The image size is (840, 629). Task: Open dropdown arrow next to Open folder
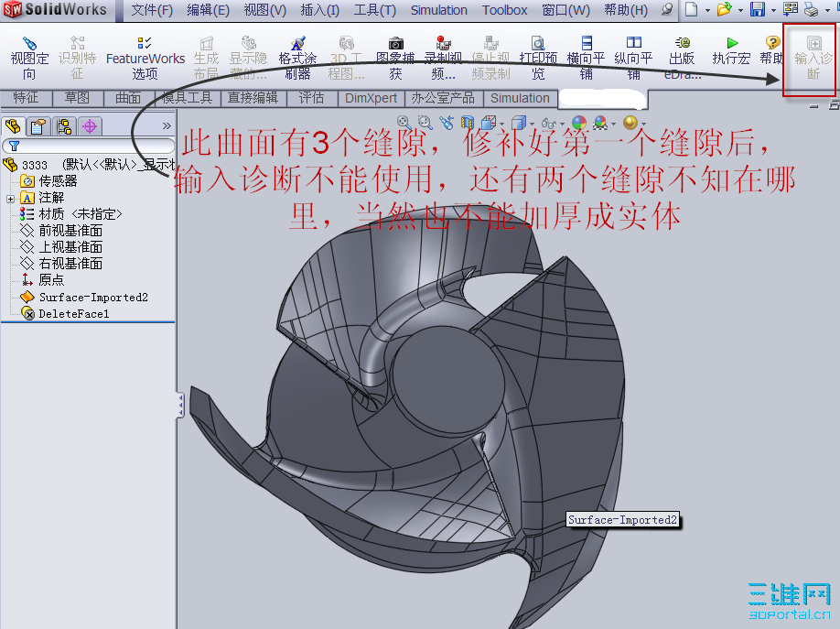(x=741, y=10)
